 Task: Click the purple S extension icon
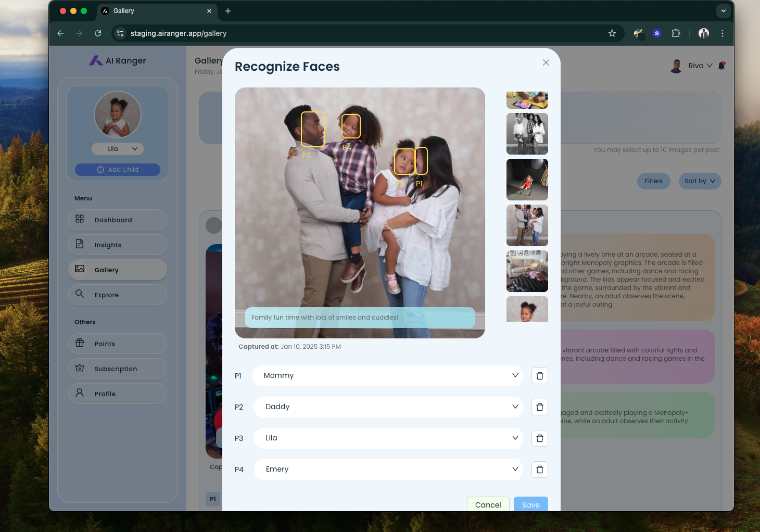[x=657, y=33]
